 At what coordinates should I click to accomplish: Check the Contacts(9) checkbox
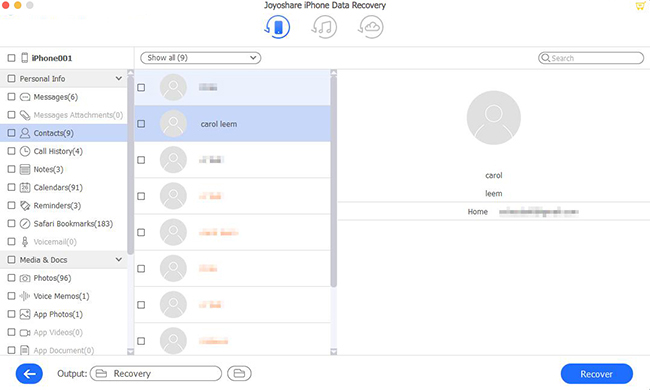[x=12, y=133]
